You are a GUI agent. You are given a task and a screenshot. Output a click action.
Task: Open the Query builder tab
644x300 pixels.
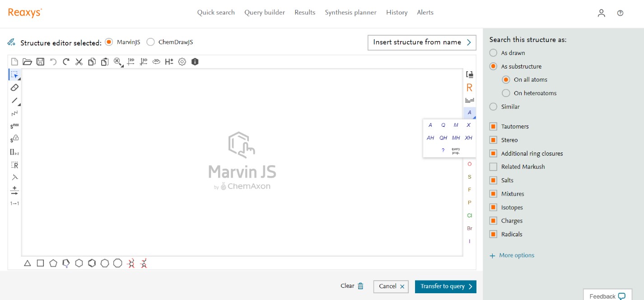tap(265, 13)
